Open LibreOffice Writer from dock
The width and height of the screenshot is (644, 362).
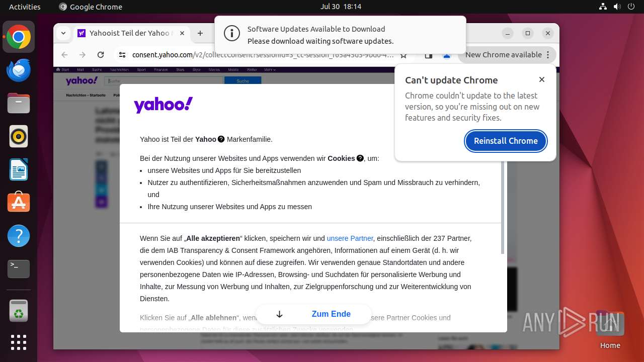coord(19,170)
